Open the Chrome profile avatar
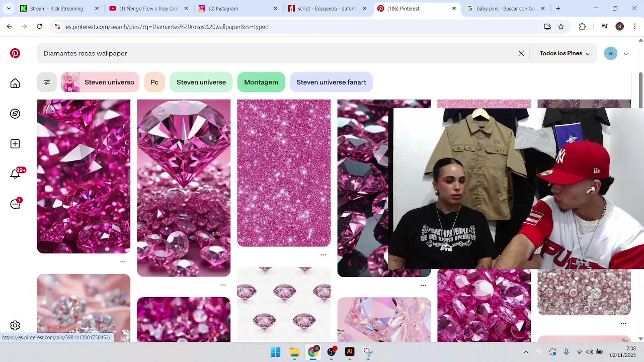Viewport: 644px width, 362px height. (620, 27)
